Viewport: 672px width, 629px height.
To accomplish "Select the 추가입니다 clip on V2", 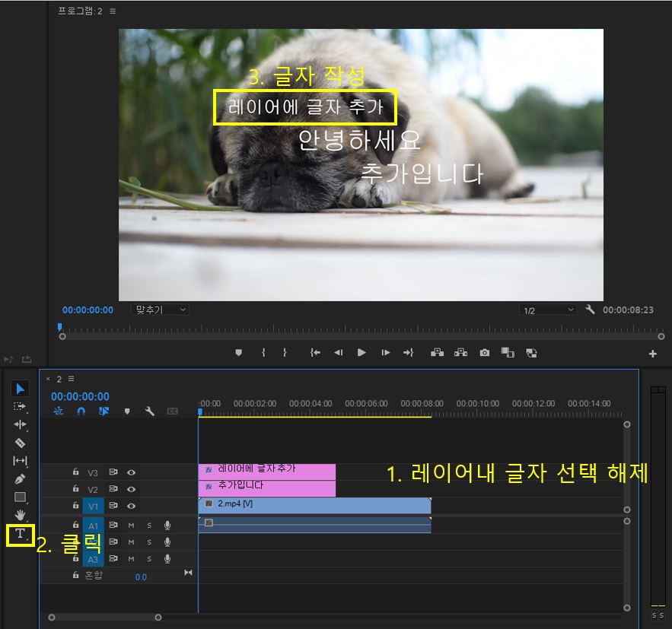I will click(267, 488).
